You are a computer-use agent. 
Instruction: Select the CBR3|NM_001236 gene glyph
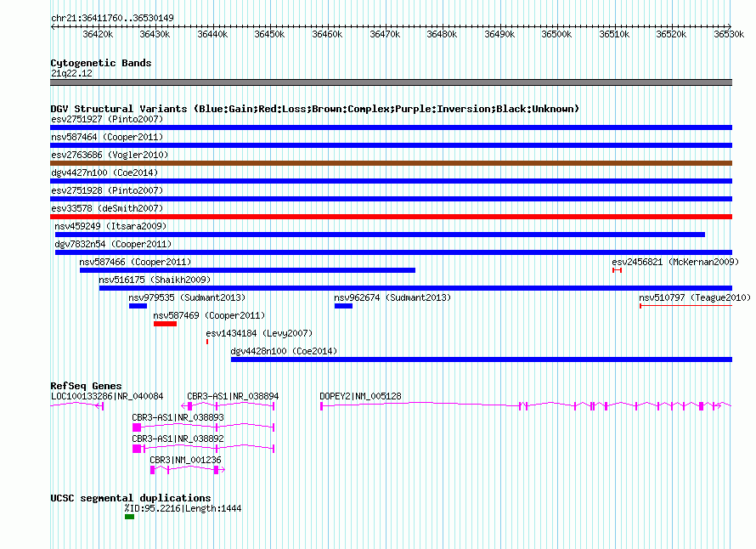click(188, 469)
